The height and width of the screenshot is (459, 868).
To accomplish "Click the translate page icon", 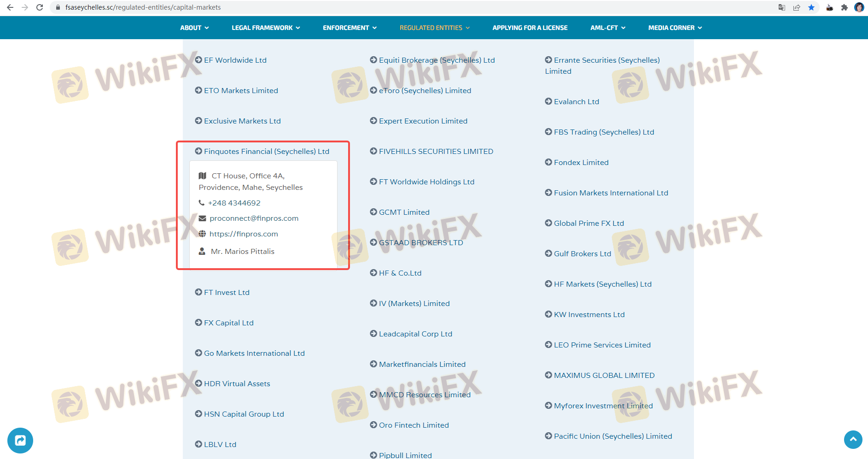I will tap(781, 7).
